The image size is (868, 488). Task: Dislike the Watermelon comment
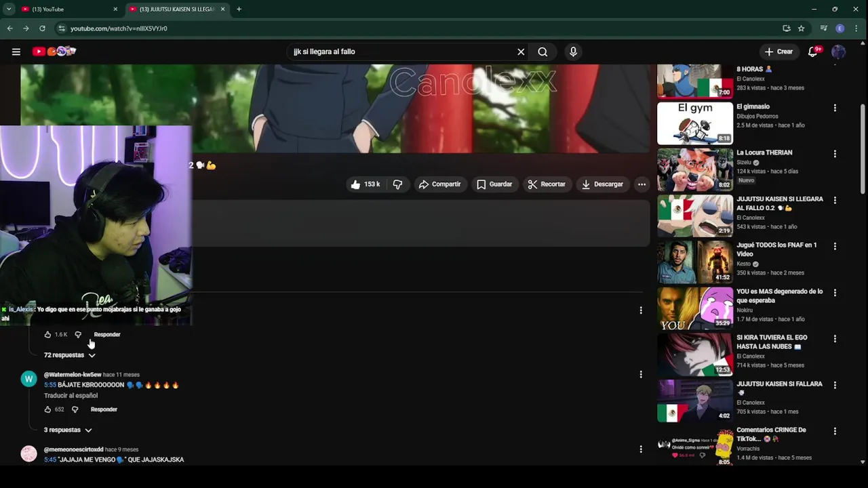[75, 409]
